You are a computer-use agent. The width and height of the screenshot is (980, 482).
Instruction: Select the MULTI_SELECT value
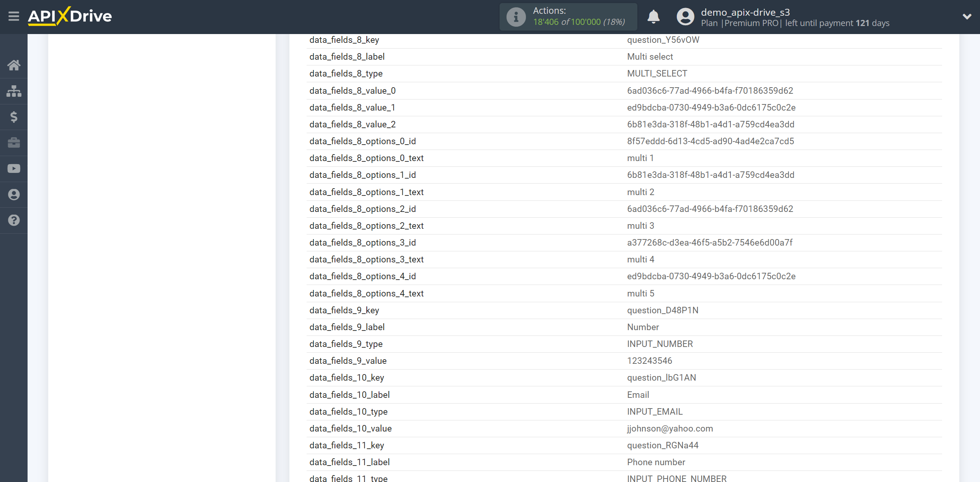[657, 73]
